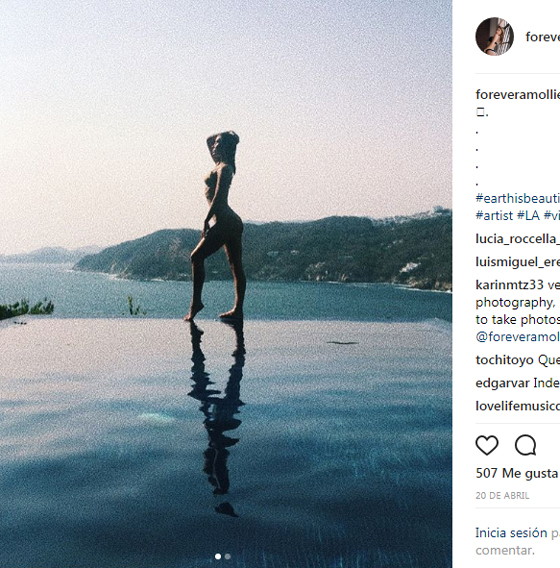The width and height of the screenshot is (560, 568).
Task: Visit the luismiguel commenter profile
Action: point(518,262)
